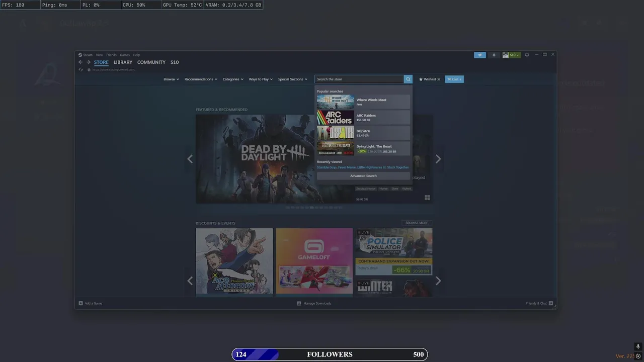Switch to the COMMUNITY tab
Image resolution: width=644 pixels, height=362 pixels.
tap(151, 62)
